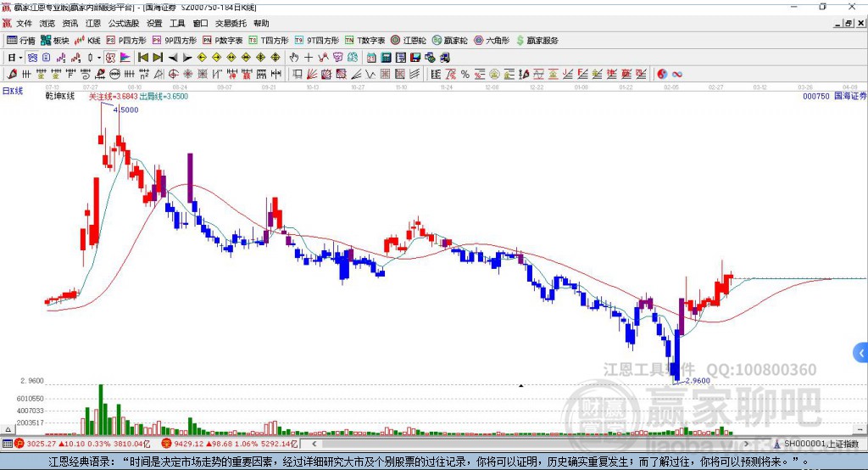
Task: Click the 沪 Shanghai index badge
Action: [x=19, y=444]
